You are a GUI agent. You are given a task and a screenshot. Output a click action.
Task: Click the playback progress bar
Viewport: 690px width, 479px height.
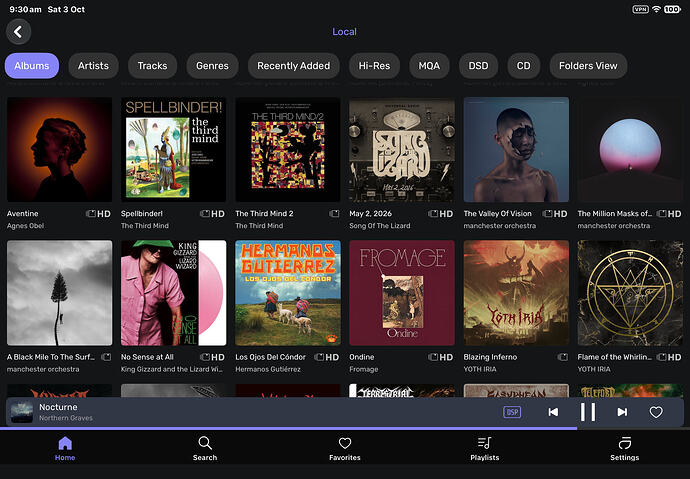coord(345,428)
